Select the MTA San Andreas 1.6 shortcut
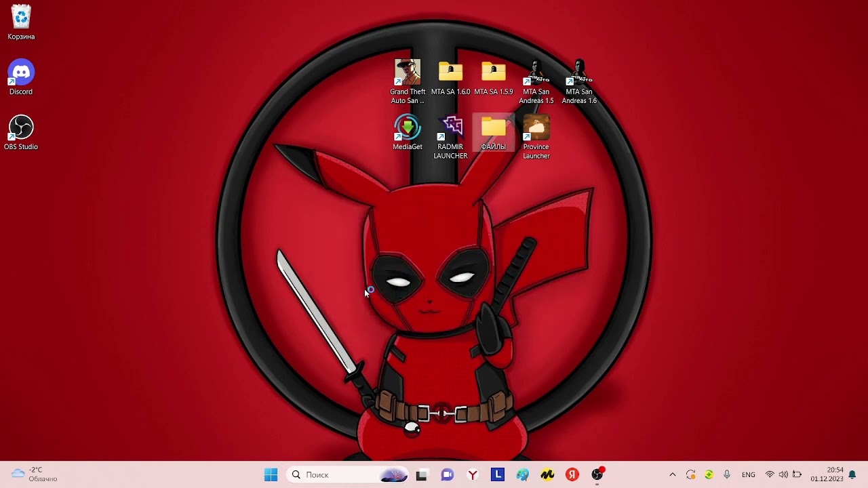Viewport: 868px width, 488px height. 579,81
